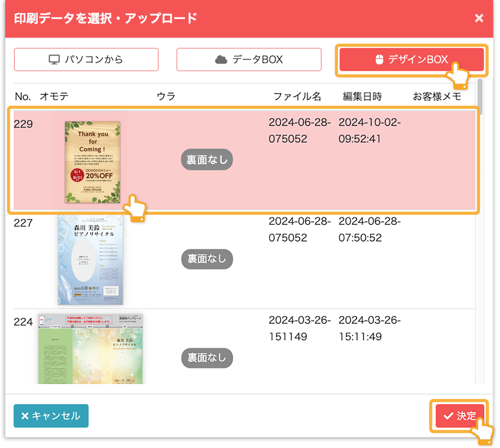
Task: Switch to the データBOX tab
Action: point(249,59)
